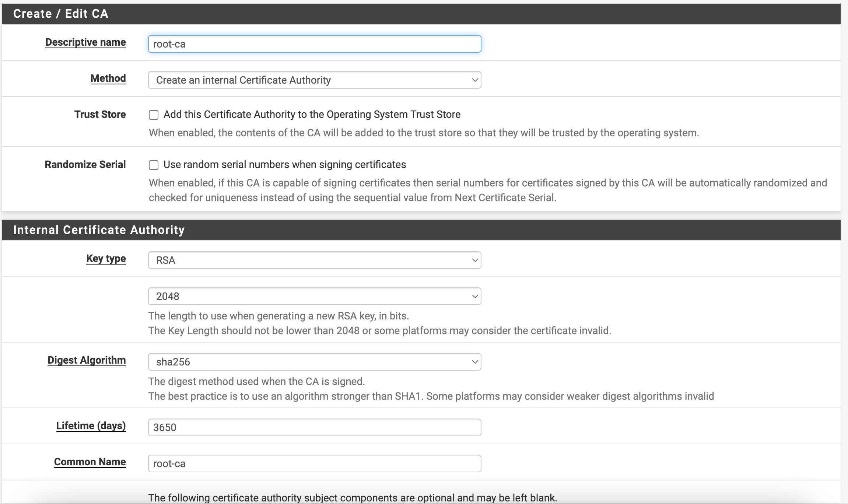Click the Descriptive name input field
This screenshot has height=504, width=848.
[314, 44]
